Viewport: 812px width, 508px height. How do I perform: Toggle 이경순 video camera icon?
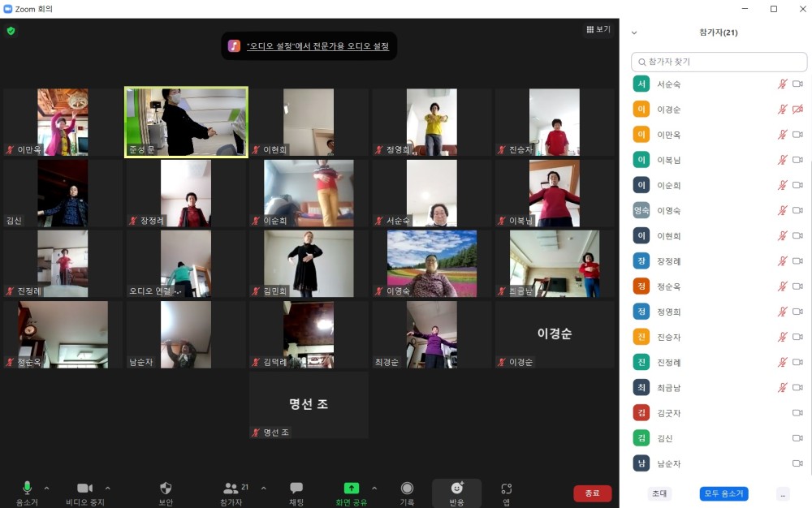[797, 110]
